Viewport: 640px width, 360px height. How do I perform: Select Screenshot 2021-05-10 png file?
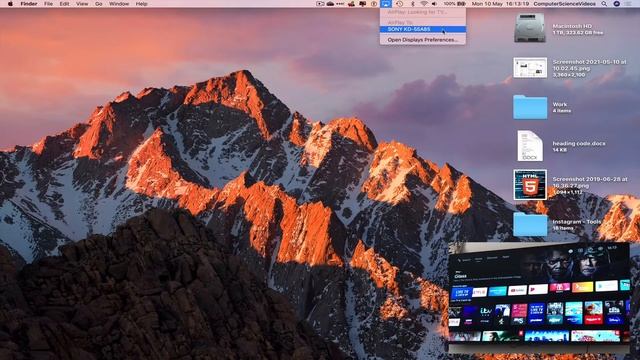[x=530, y=67]
